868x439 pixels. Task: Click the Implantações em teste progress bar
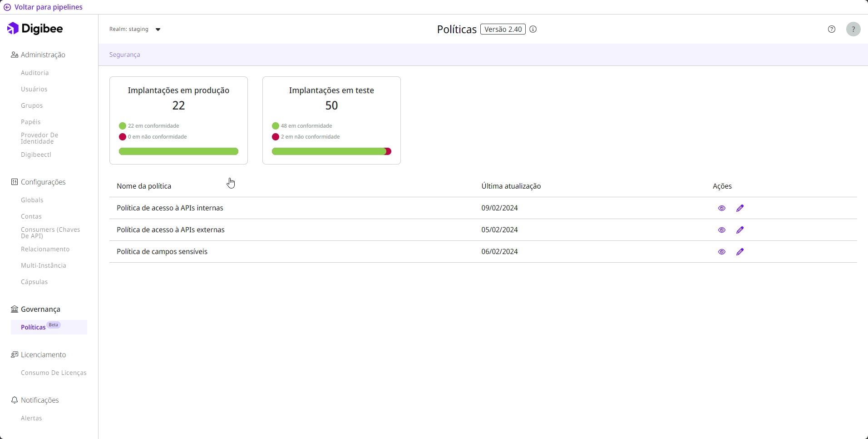coord(331,151)
